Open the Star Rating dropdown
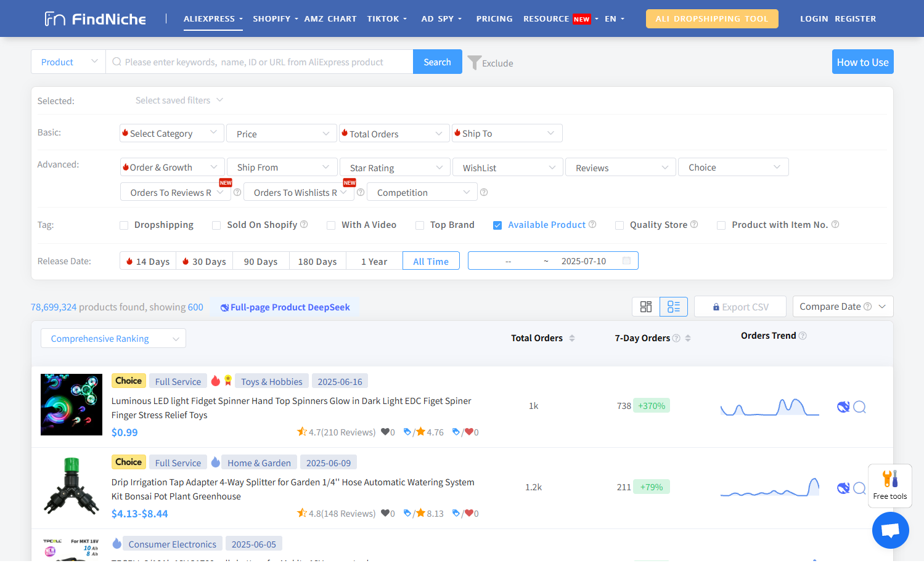This screenshot has width=924, height=566. tap(395, 168)
